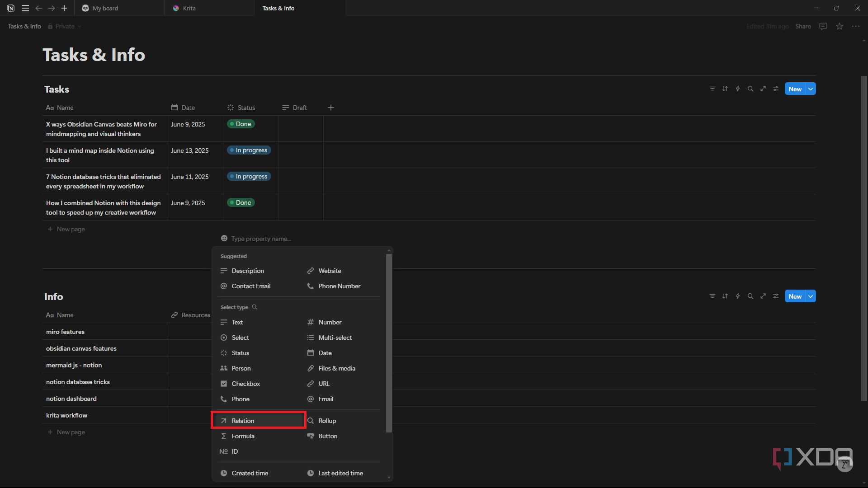Click search icon next to Select type
The height and width of the screenshot is (488, 868).
[x=255, y=307]
